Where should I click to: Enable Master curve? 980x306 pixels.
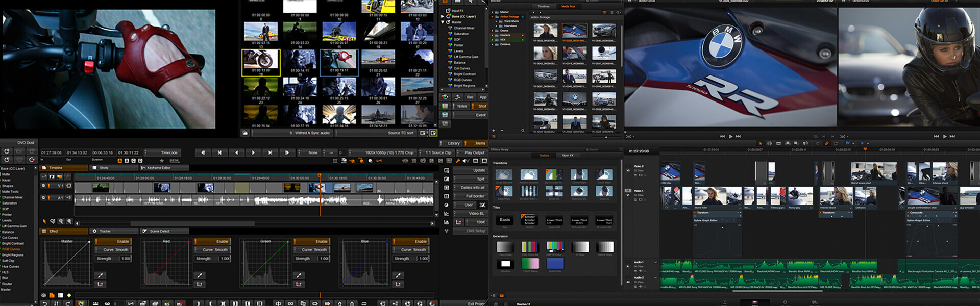(113, 241)
